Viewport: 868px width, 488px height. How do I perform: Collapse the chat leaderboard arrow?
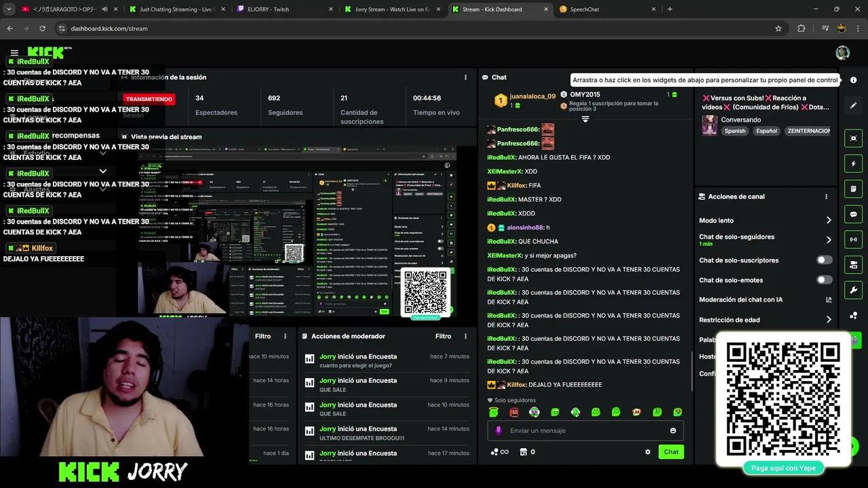[585, 119]
